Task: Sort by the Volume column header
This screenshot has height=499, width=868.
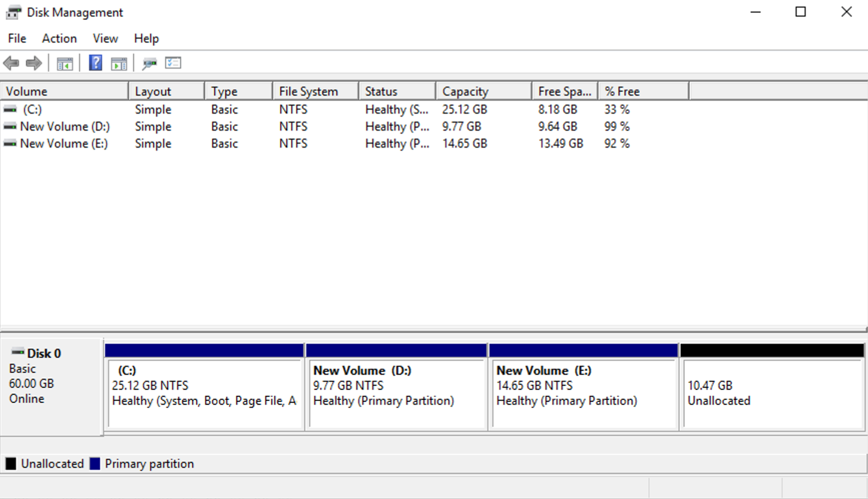Action: point(64,91)
